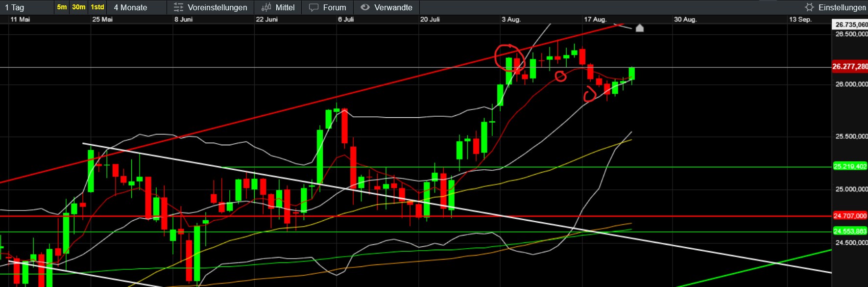Click the 13 Sep. date label

tap(800, 20)
